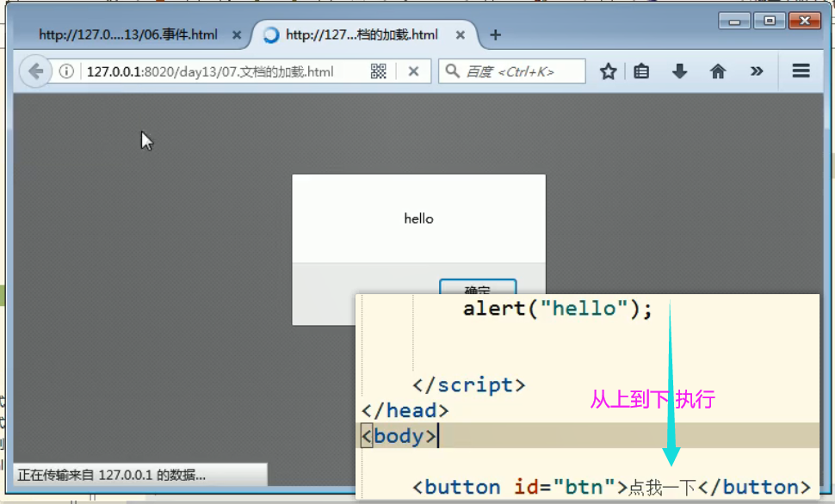Click the Baidu search magnifier icon

(x=452, y=71)
